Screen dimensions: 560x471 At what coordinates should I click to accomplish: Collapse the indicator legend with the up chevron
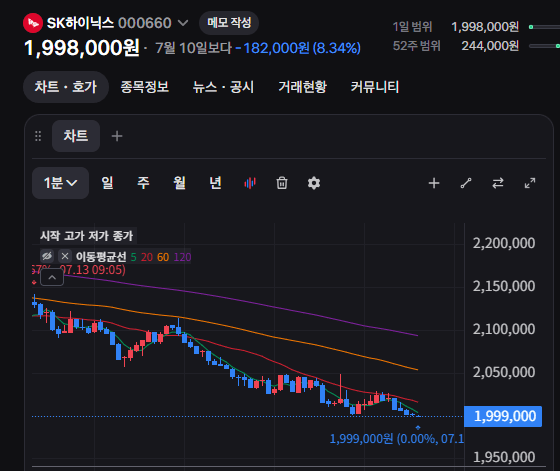52,277
